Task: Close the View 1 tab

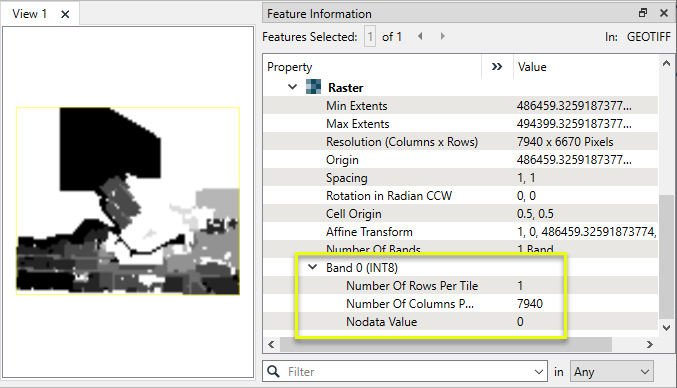Action: pyautogui.click(x=65, y=14)
